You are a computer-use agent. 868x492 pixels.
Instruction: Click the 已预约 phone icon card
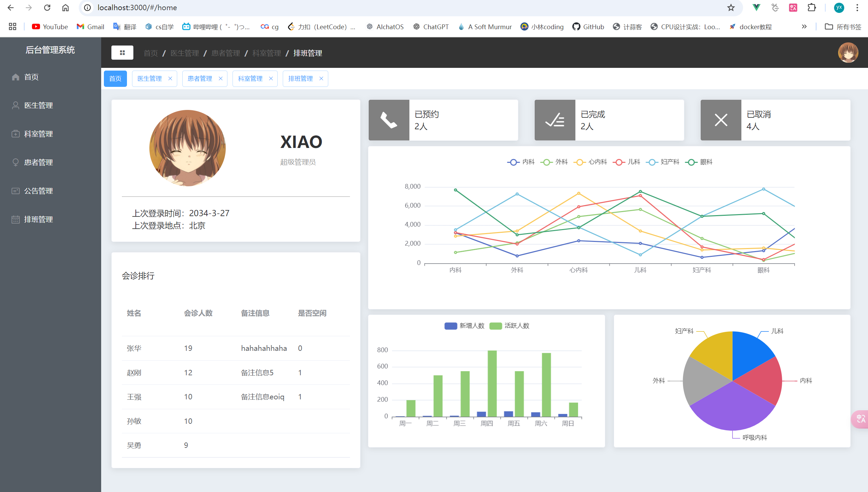pyautogui.click(x=389, y=120)
